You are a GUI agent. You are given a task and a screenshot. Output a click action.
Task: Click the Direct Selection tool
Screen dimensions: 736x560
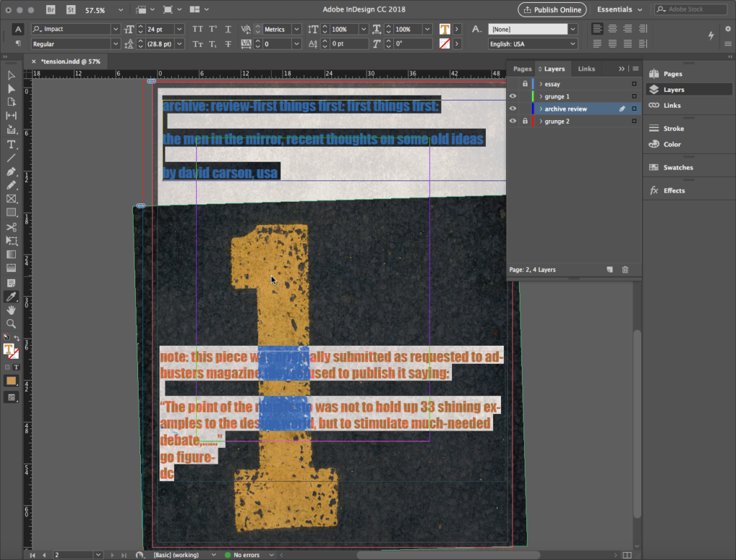[x=11, y=88]
